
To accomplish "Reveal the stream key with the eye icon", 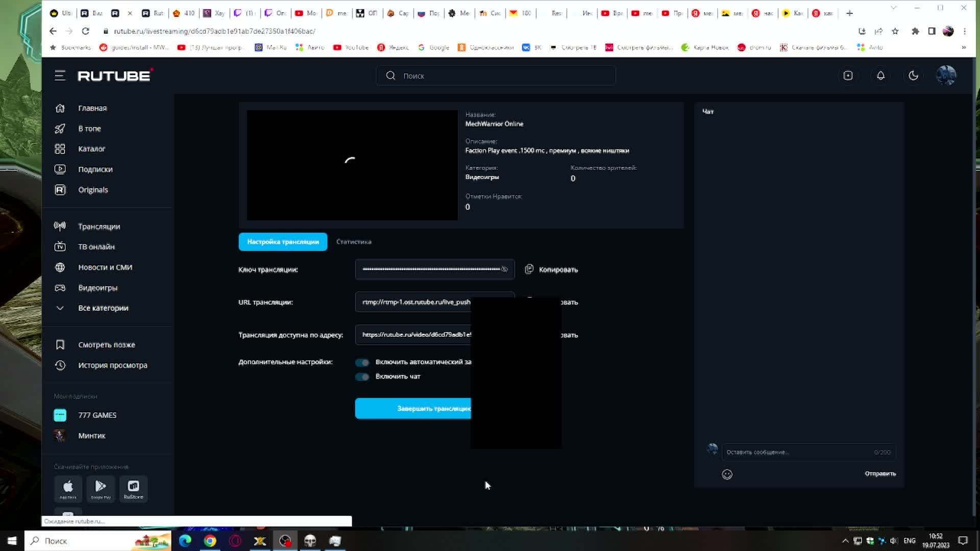I will pos(504,269).
